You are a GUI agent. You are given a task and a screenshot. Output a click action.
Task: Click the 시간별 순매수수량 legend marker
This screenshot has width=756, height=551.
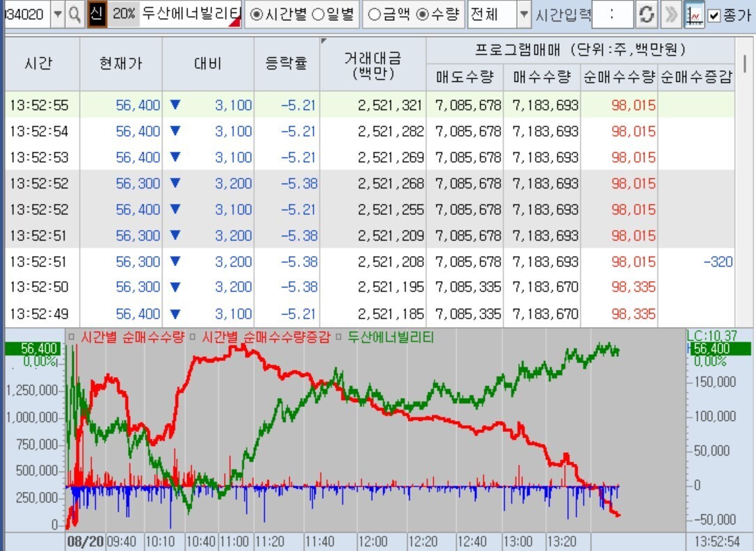tap(72, 337)
